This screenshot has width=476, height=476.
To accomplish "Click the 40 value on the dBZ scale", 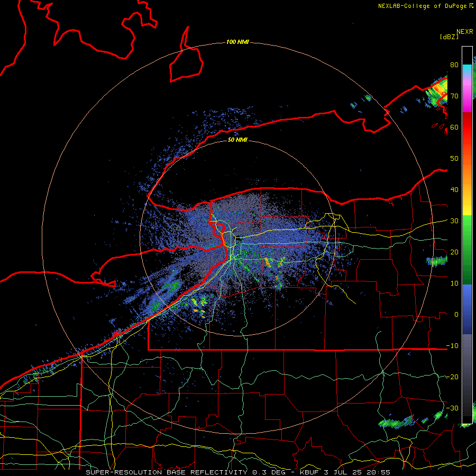I will tap(454, 190).
